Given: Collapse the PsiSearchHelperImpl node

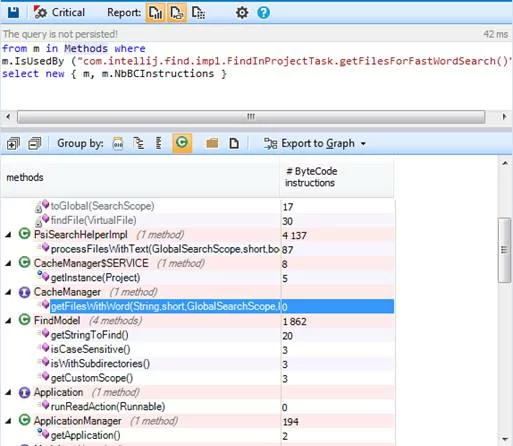Looking at the screenshot, I should pyautogui.click(x=8, y=235).
